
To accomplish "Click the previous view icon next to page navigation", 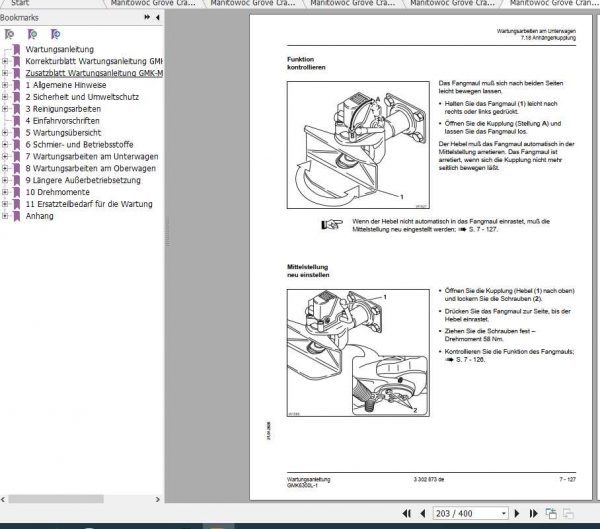I will (551, 513).
